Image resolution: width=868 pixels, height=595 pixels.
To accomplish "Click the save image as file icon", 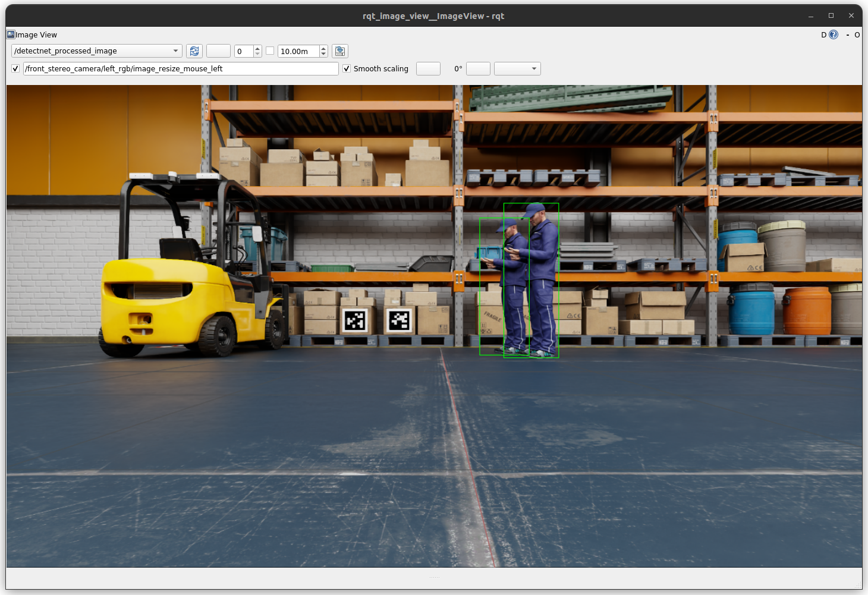I will click(x=339, y=51).
